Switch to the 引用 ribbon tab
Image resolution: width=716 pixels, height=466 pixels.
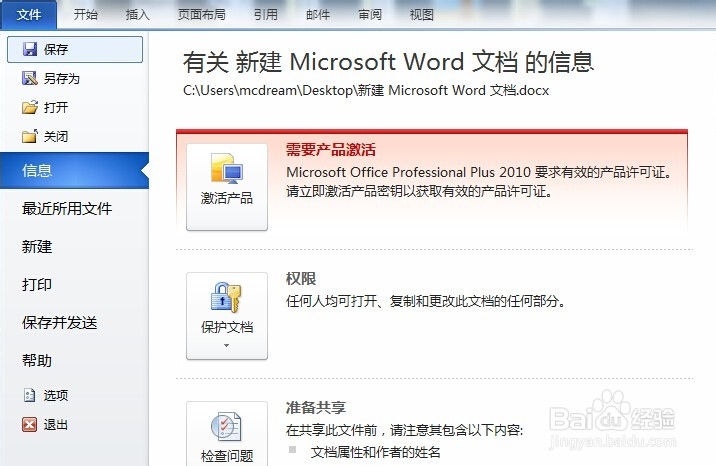[266, 15]
